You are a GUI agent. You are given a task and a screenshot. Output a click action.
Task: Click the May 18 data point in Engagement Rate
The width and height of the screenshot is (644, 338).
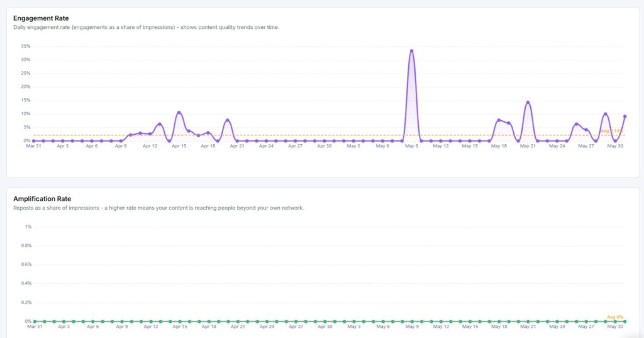(499, 120)
